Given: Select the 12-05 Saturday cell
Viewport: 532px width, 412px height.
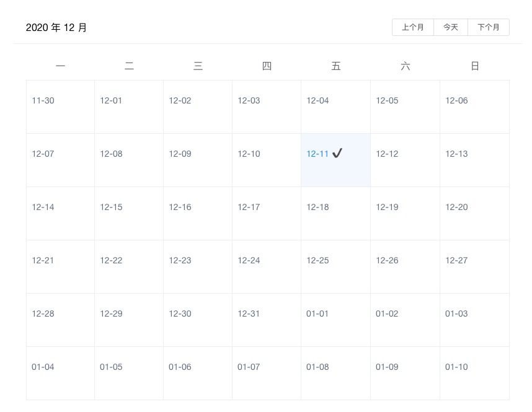Looking at the screenshot, I should coord(405,107).
